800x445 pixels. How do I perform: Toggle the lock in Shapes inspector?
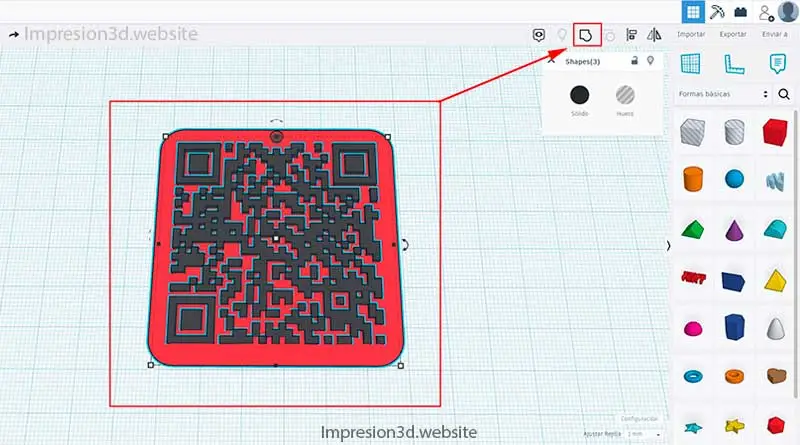(x=634, y=61)
